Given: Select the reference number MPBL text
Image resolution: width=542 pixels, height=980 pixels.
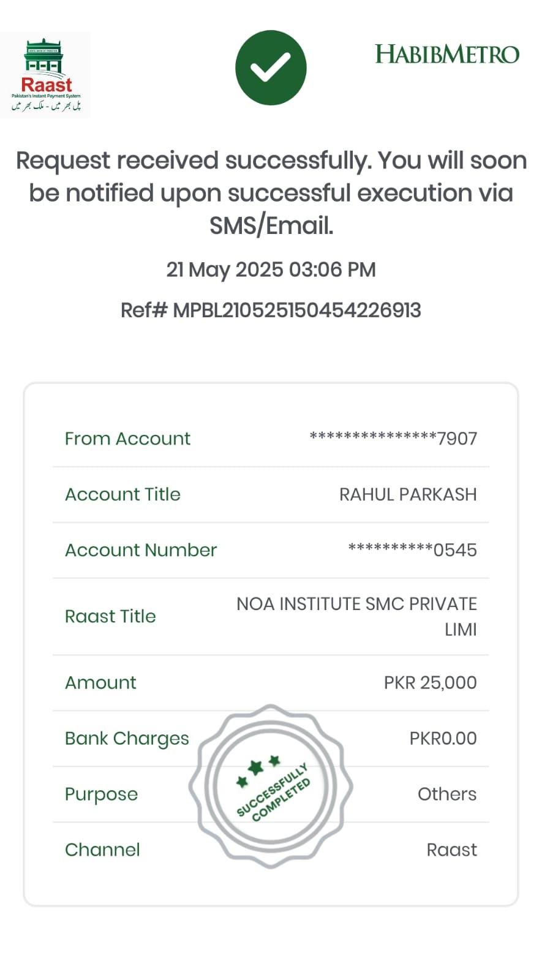Looking at the screenshot, I should pos(271,311).
